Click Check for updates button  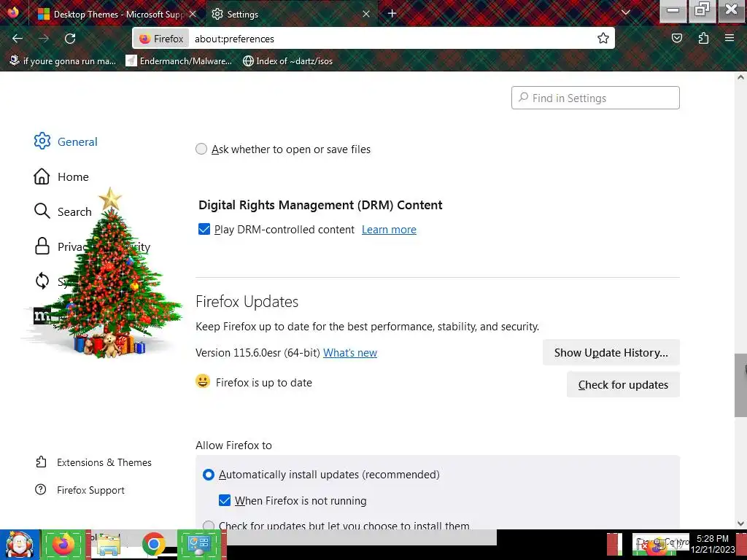623,385
